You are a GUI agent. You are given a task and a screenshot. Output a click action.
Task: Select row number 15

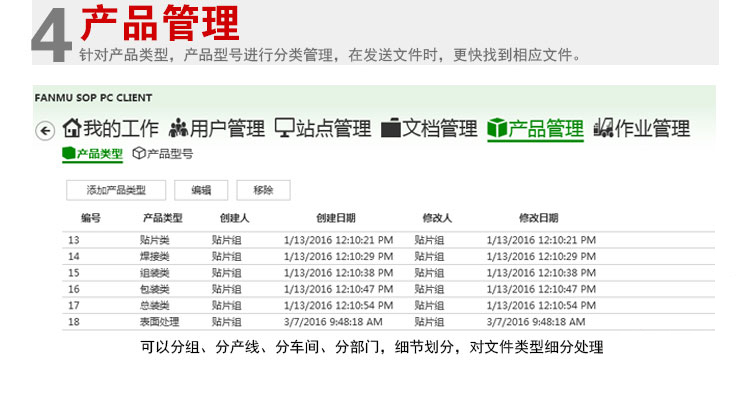388,273
